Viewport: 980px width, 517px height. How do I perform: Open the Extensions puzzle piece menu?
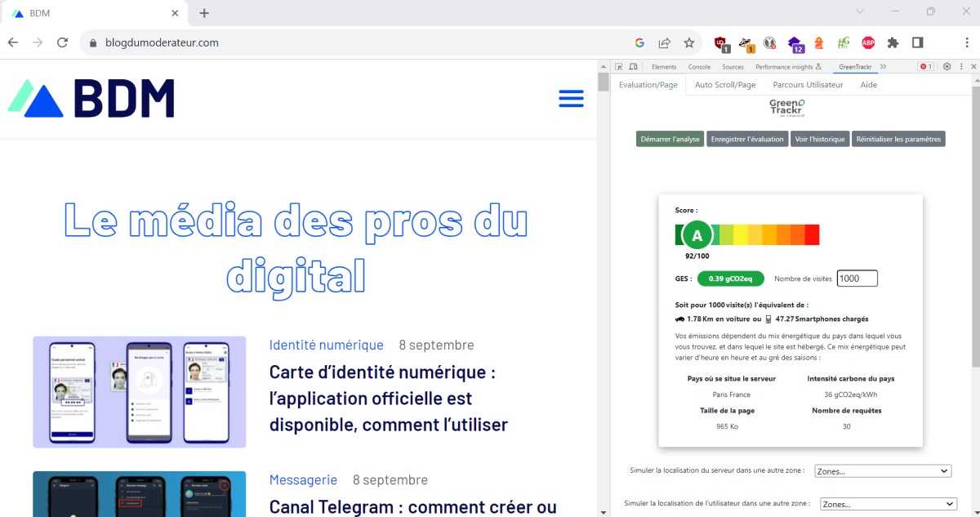coord(893,42)
